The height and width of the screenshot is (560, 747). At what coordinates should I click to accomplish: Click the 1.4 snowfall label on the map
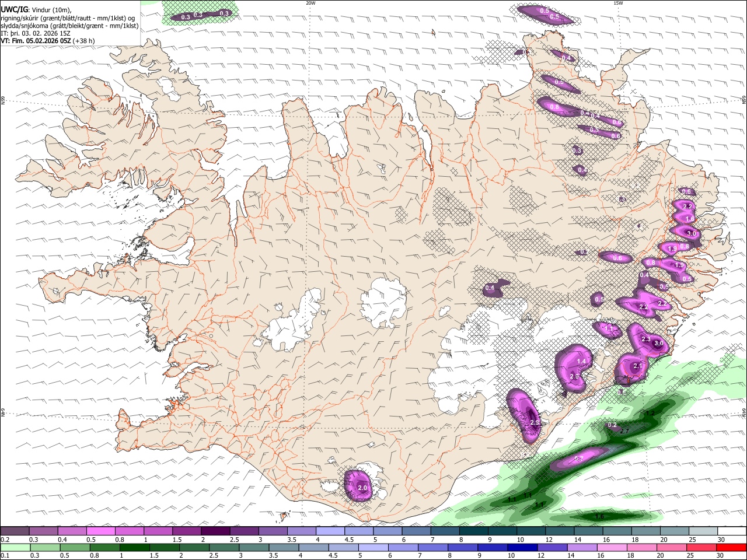581,362
